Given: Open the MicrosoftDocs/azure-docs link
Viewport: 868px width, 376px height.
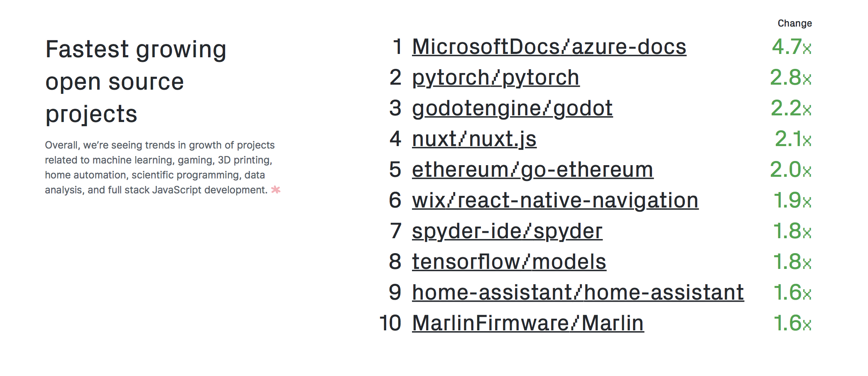Looking at the screenshot, I should (549, 46).
